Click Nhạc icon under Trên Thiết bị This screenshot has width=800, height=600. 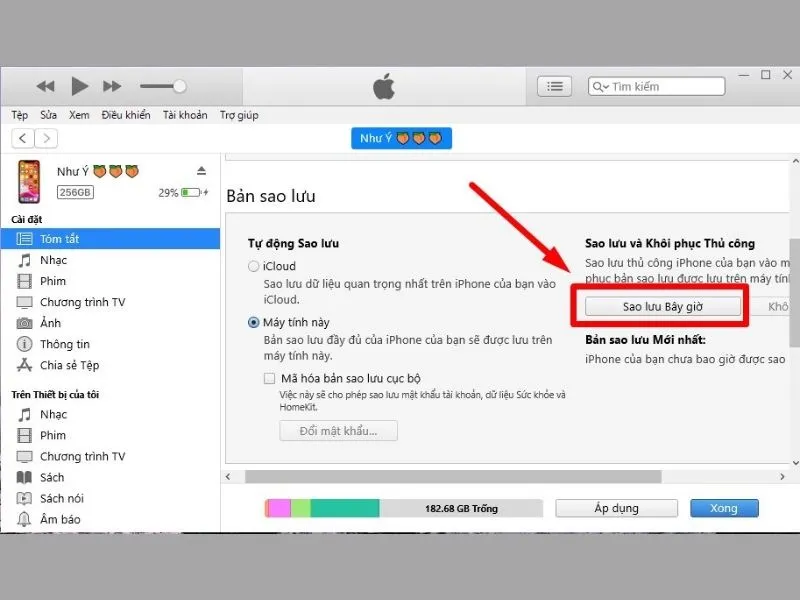(24, 414)
